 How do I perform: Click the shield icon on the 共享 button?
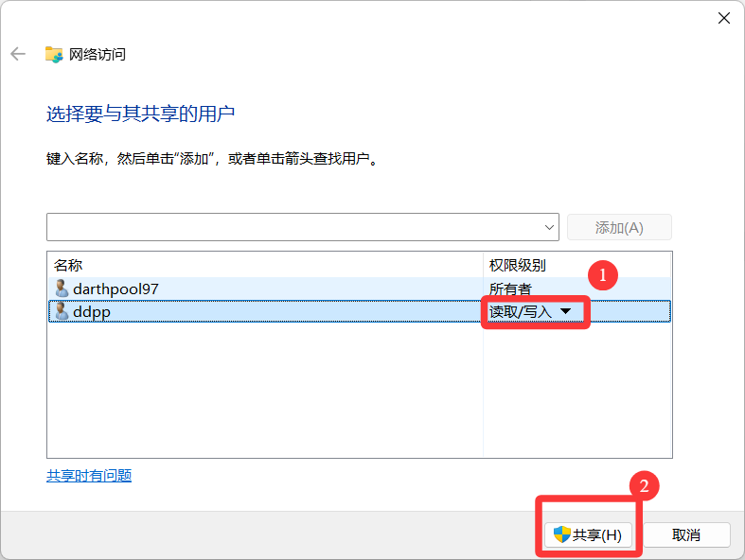[x=562, y=534]
